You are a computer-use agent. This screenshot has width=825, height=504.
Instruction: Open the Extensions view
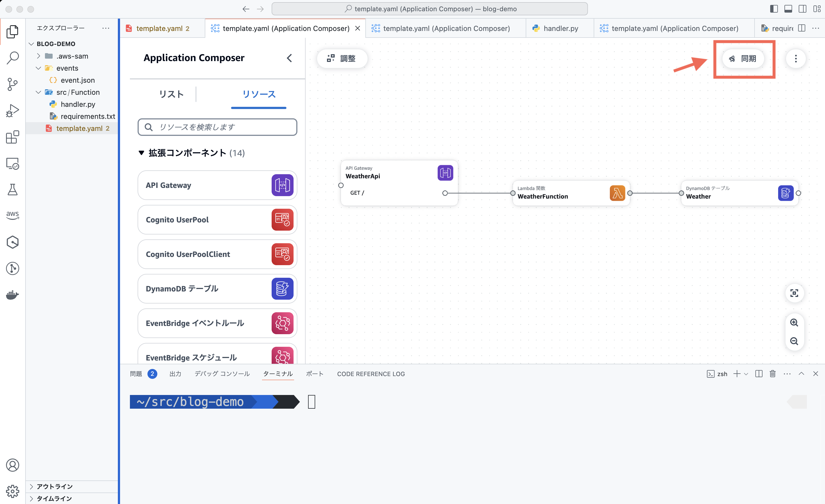click(12, 137)
